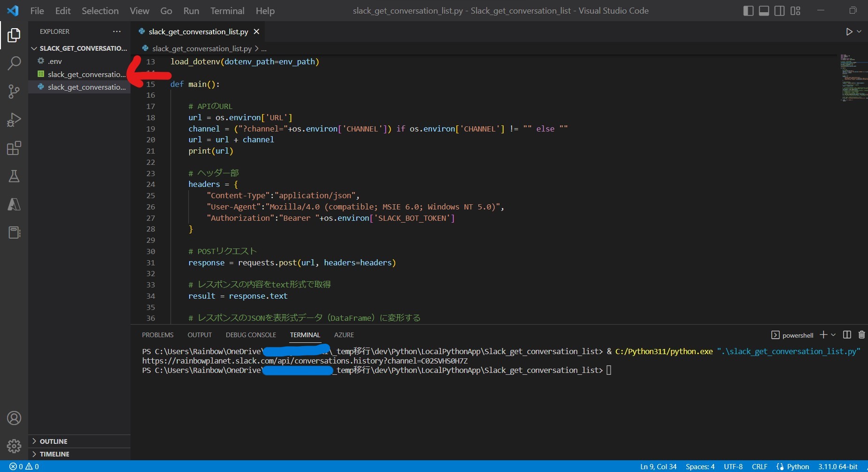Open the notebook icon in activity bar

pos(14,232)
